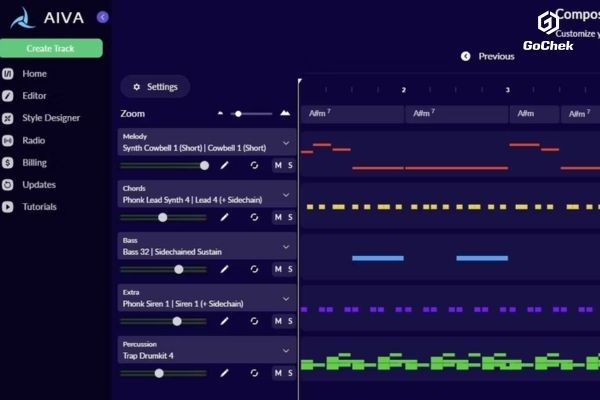Click the Style Designer sidebar icon
The width and height of the screenshot is (600, 400).
click(8, 118)
